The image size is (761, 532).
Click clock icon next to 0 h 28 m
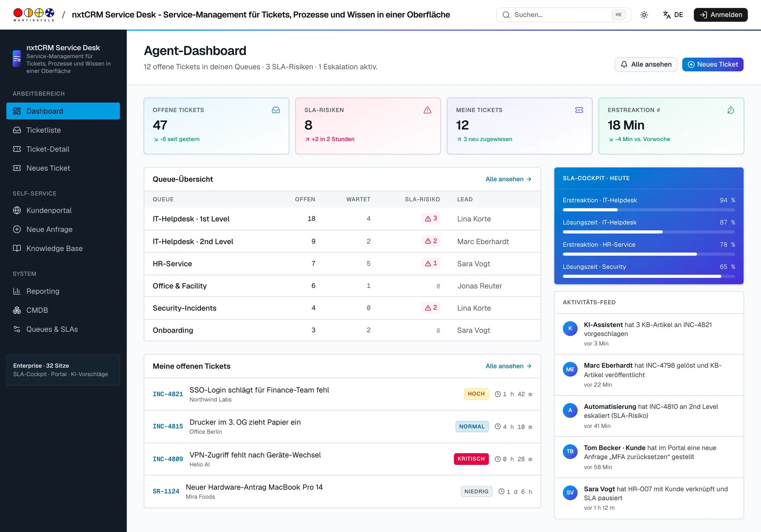tap(498, 459)
